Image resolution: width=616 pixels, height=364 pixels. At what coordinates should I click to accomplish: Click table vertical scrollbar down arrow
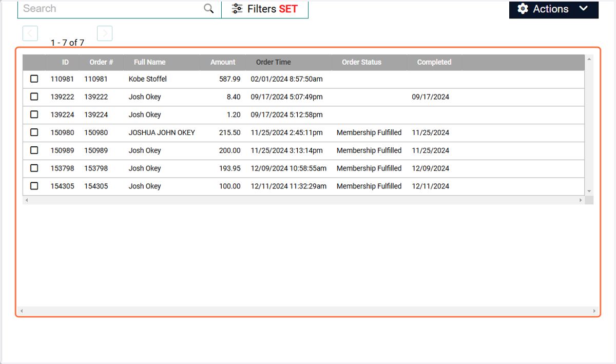pyautogui.click(x=589, y=191)
